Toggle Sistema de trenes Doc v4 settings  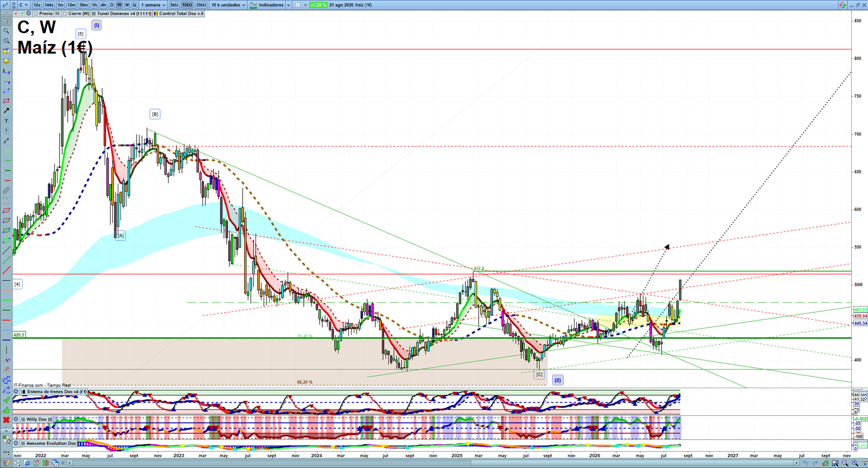[23, 391]
